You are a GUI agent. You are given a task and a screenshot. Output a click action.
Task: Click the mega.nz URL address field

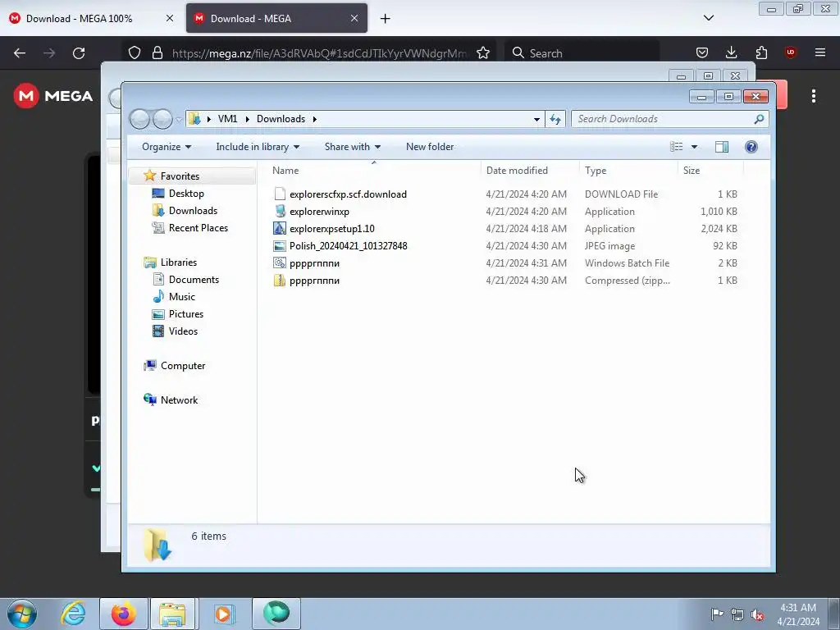coord(319,53)
